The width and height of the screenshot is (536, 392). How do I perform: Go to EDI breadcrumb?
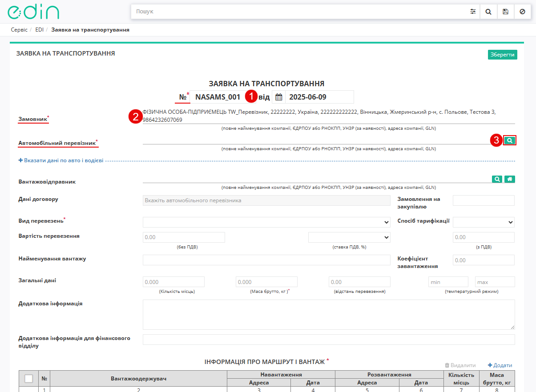tap(39, 30)
